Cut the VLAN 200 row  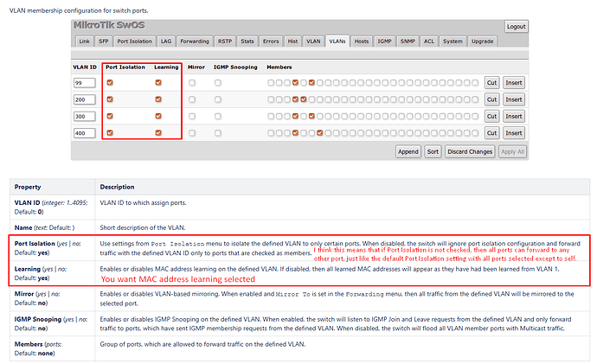click(491, 99)
